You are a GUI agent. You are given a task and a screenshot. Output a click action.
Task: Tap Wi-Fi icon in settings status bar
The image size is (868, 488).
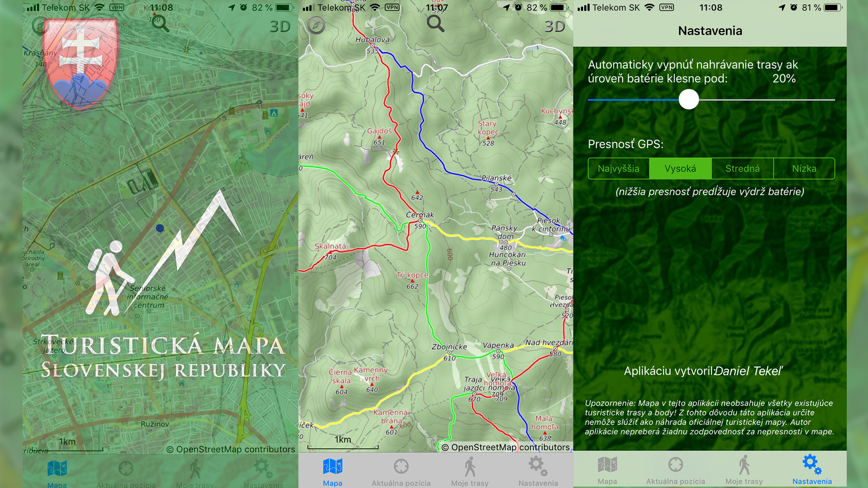[649, 8]
